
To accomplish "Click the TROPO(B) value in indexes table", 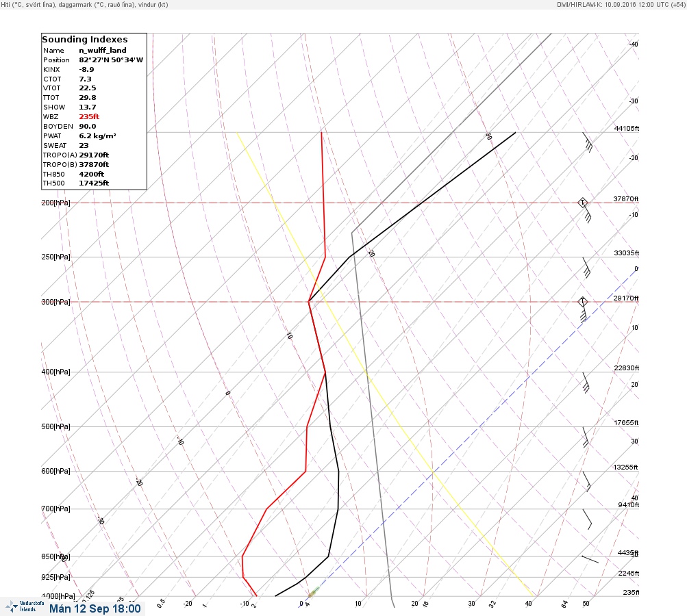I will point(94,165).
